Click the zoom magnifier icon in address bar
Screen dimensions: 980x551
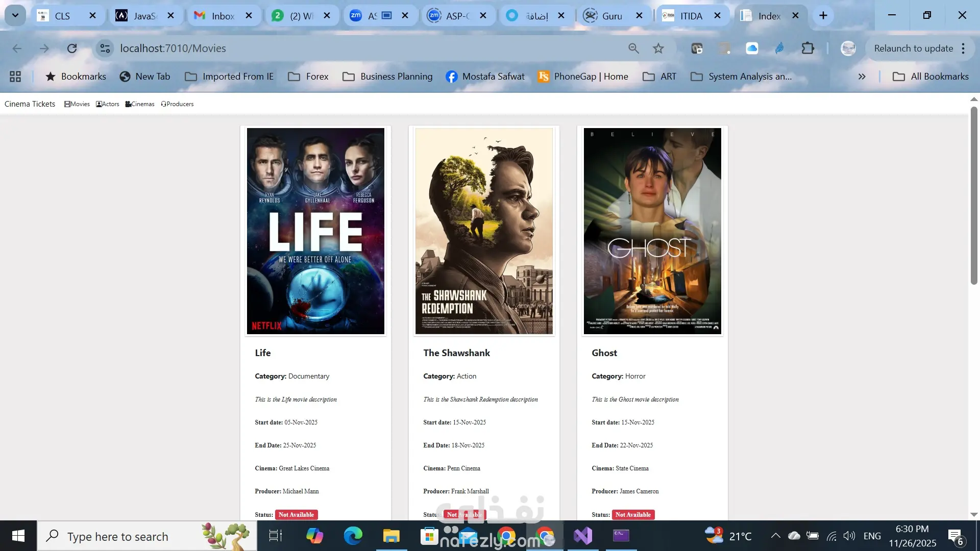tap(633, 48)
